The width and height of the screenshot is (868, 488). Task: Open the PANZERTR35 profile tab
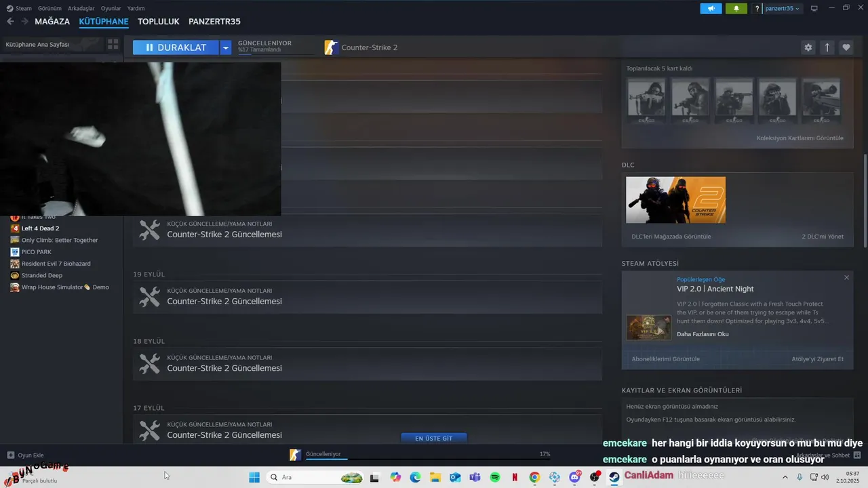214,22
